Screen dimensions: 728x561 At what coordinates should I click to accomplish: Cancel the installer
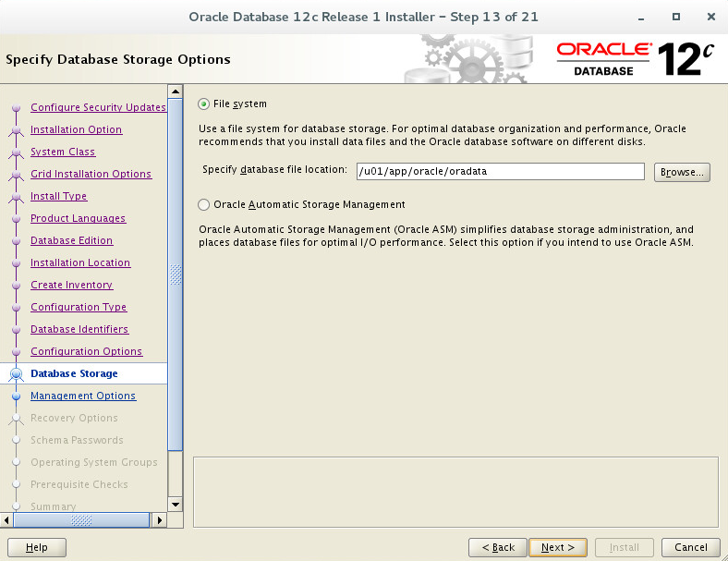(690, 547)
